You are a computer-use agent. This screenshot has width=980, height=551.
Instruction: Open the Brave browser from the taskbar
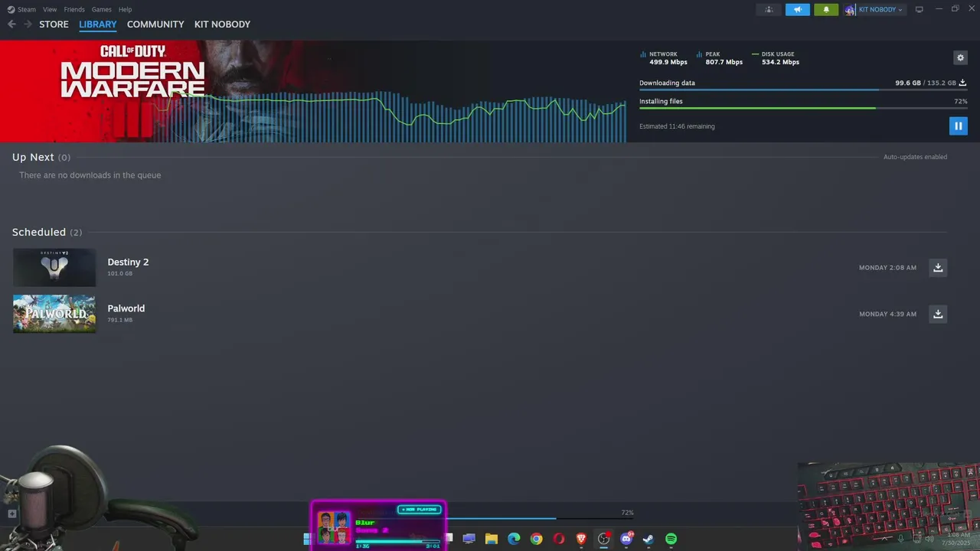click(581, 539)
